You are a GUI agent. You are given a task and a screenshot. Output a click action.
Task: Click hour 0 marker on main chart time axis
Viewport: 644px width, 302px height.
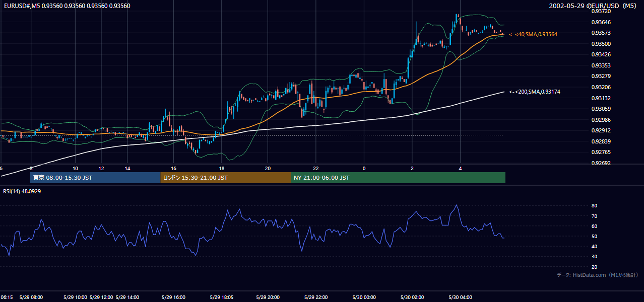coord(364,168)
